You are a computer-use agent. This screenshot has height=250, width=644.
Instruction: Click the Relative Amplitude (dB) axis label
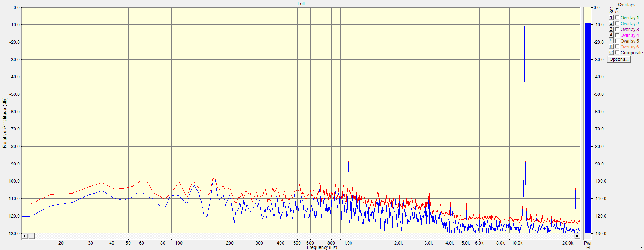(4, 122)
